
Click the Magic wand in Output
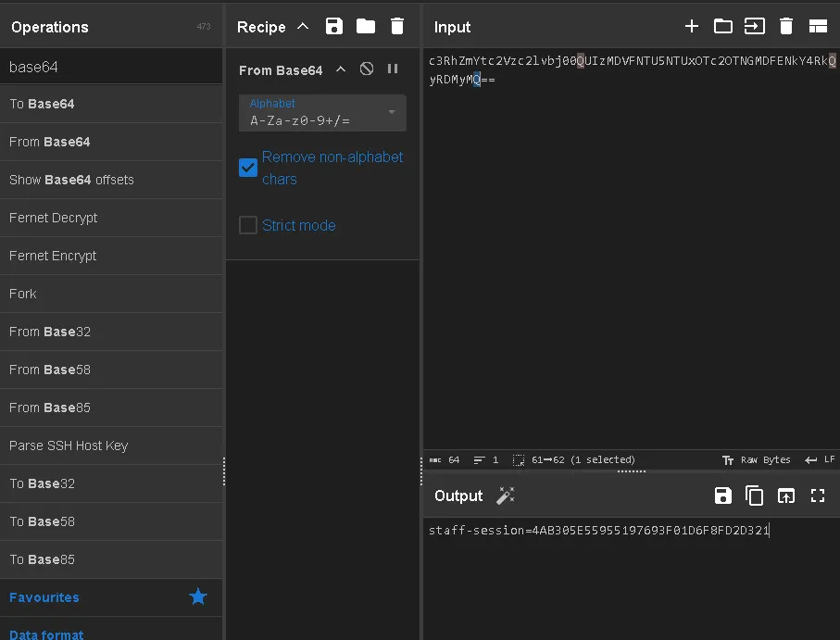pos(505,496)
